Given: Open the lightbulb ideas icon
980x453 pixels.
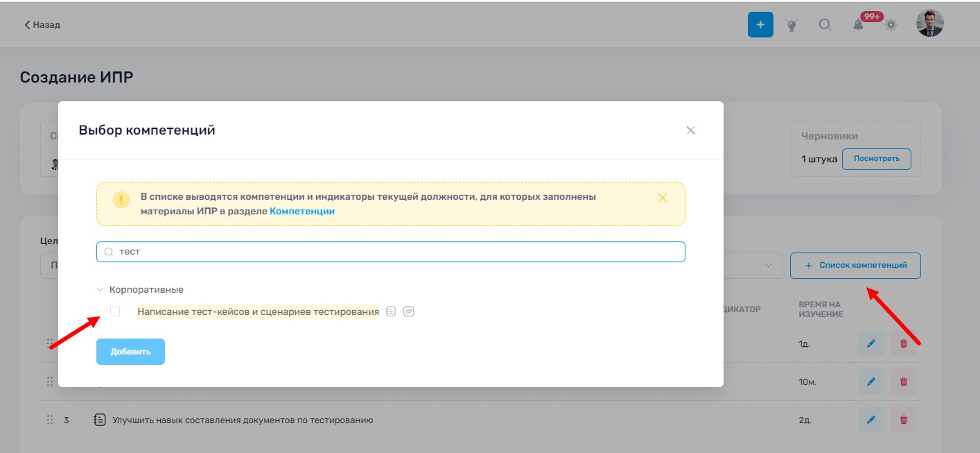Looking at the screenshot, I should click(x=791, y=25).
